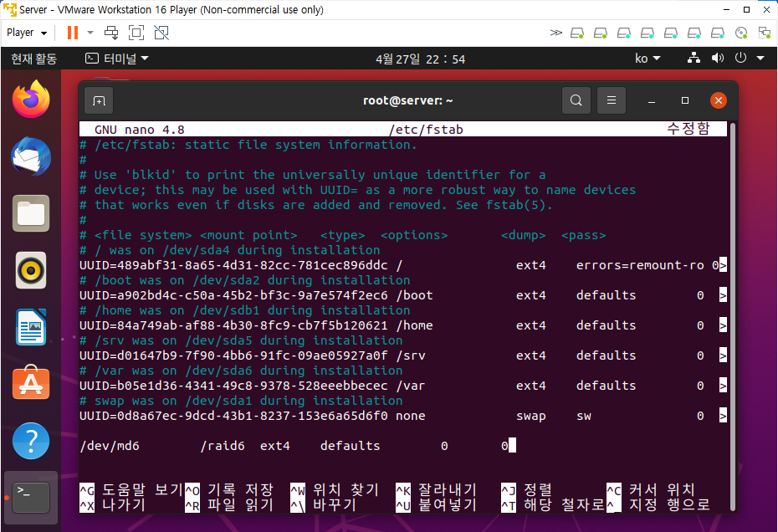Click first hard disk device icon
The width and height of the screenshot is (778, 532).
click(577, 33)
